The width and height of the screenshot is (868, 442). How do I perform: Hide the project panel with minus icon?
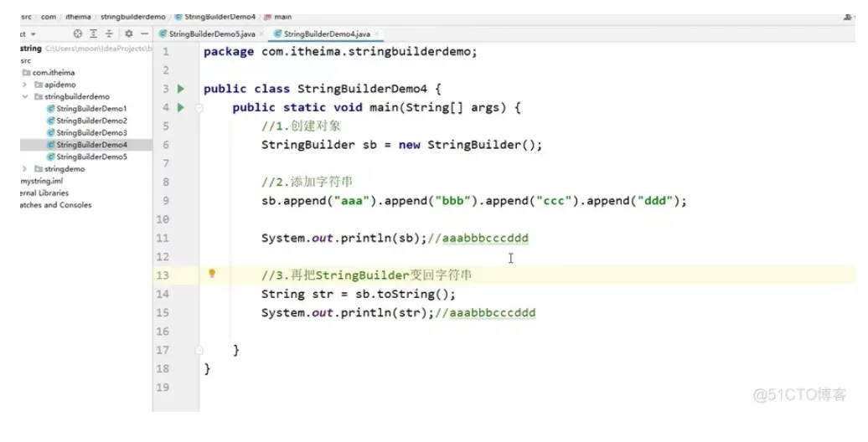coord(144,33)
